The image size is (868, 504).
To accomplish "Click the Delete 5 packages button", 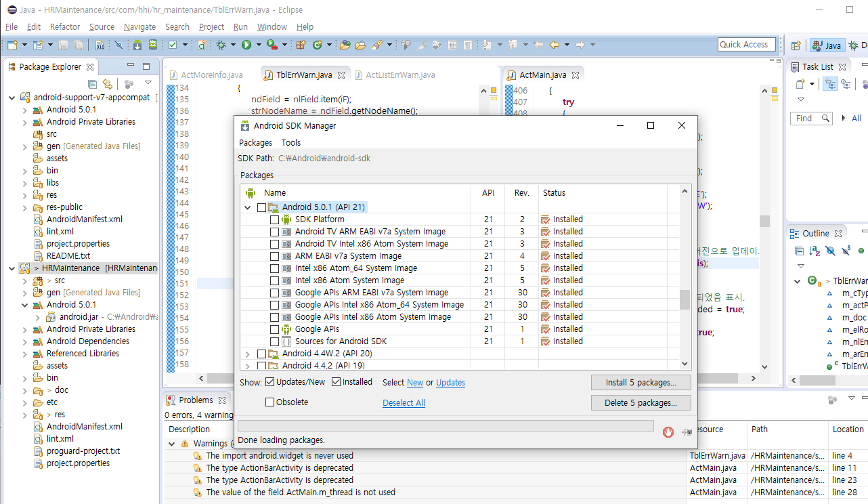I will (641, 403).
